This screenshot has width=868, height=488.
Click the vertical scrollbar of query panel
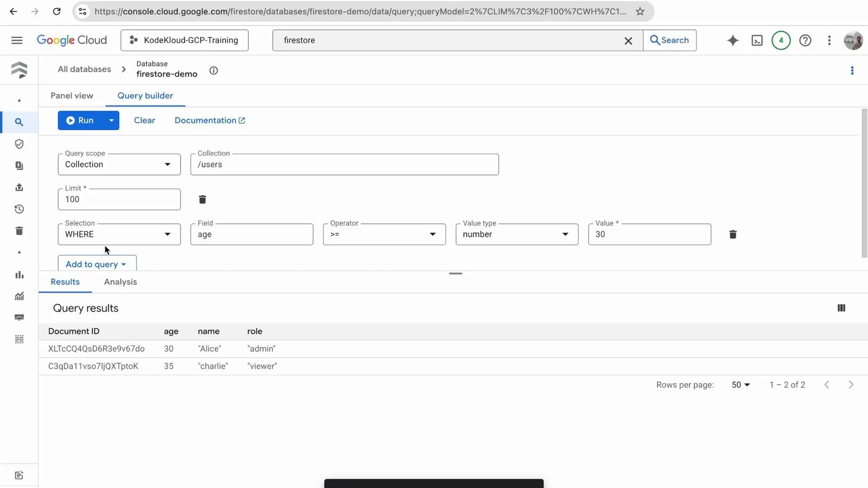[x=864, y=183]
